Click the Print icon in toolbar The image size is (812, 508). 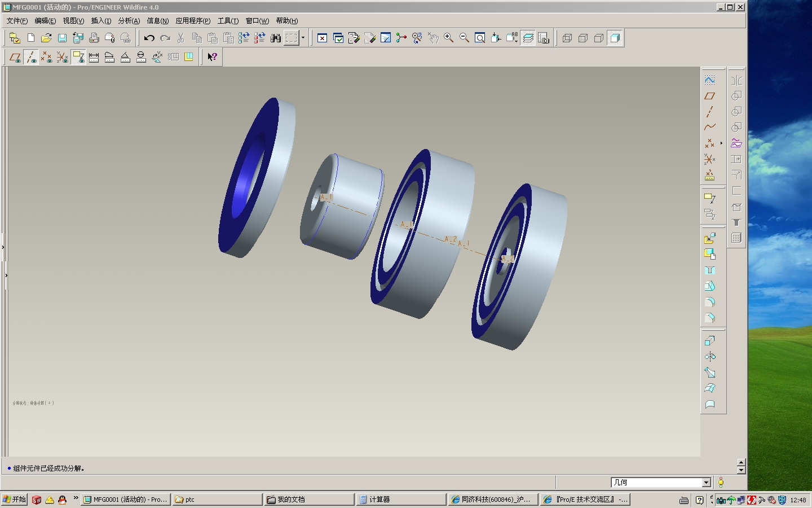pos(94,38)
